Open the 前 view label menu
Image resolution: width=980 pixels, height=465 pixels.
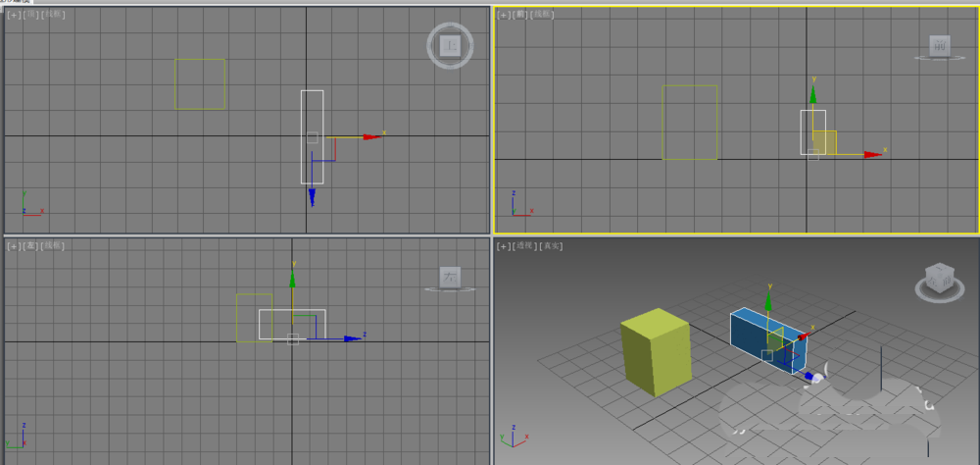coord(520,15)
